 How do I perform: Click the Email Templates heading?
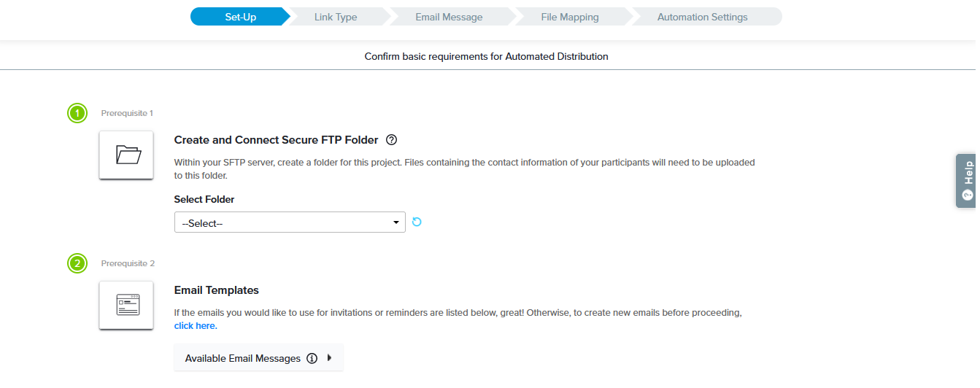point(217,290)
